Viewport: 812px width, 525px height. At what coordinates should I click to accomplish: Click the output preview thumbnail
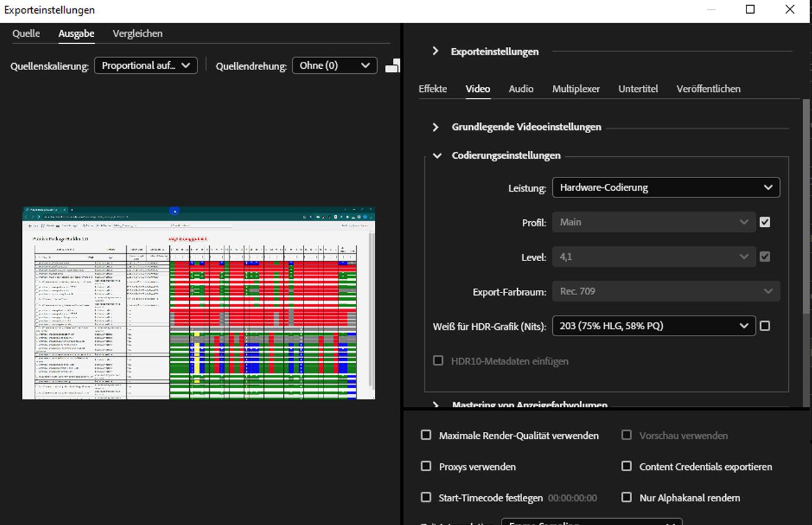pos(199,302)
